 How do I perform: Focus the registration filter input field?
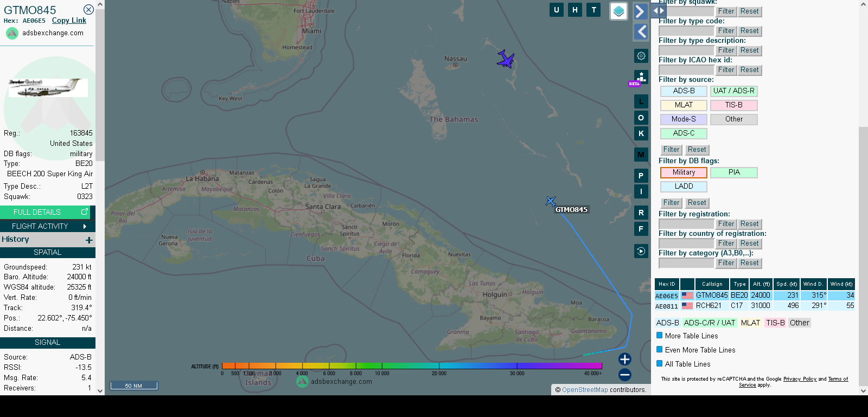[x=686, y=224]
